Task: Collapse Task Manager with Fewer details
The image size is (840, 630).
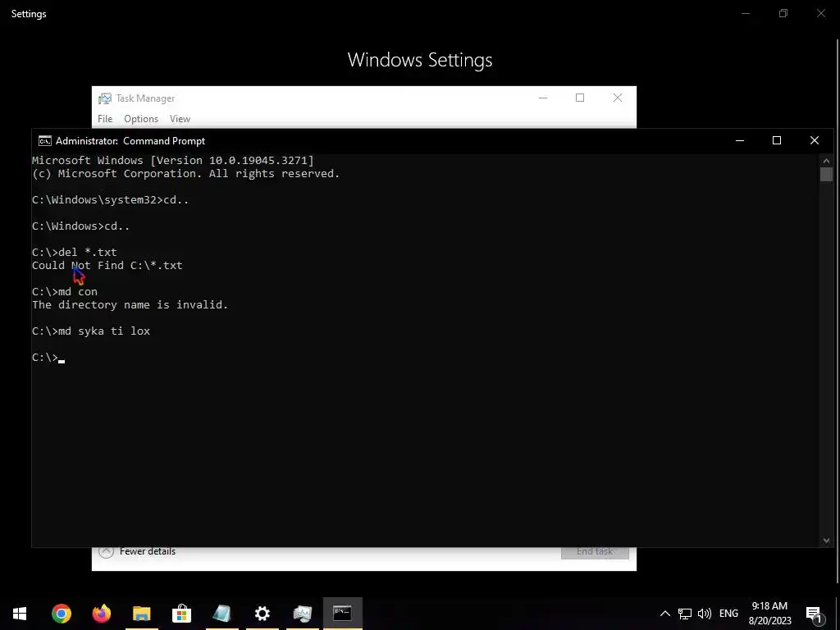Action: (137, 551)
